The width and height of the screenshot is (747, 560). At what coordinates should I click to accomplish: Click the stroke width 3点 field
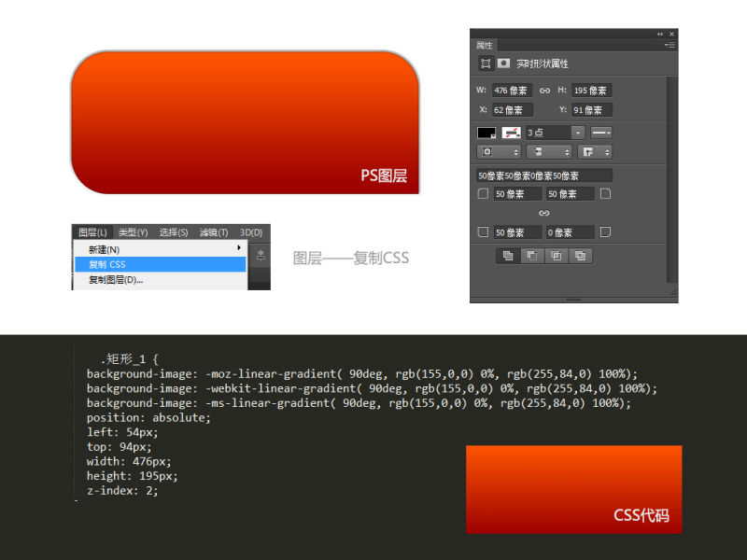click(x=549, y=133)
